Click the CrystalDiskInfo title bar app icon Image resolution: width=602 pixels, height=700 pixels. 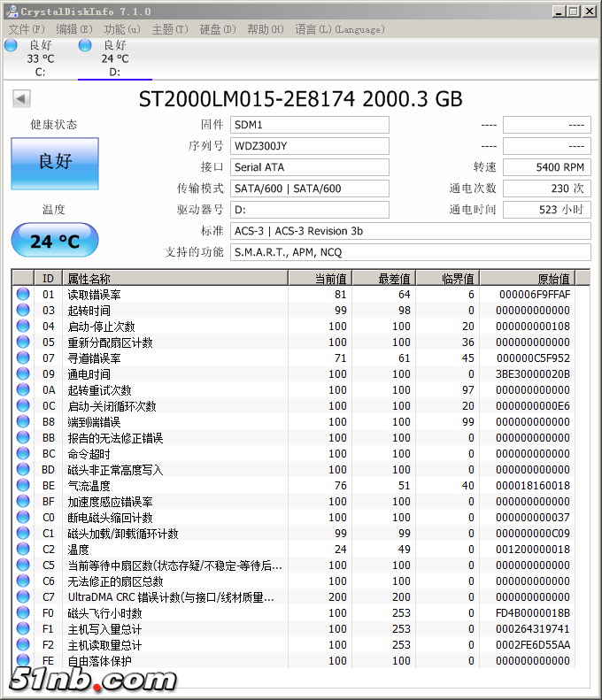click(11, 12)
